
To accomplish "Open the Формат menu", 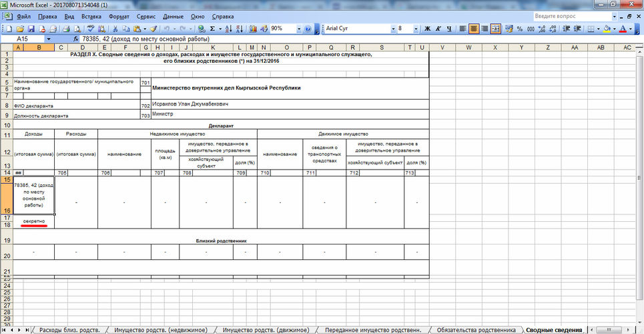I will click(119, 15).
